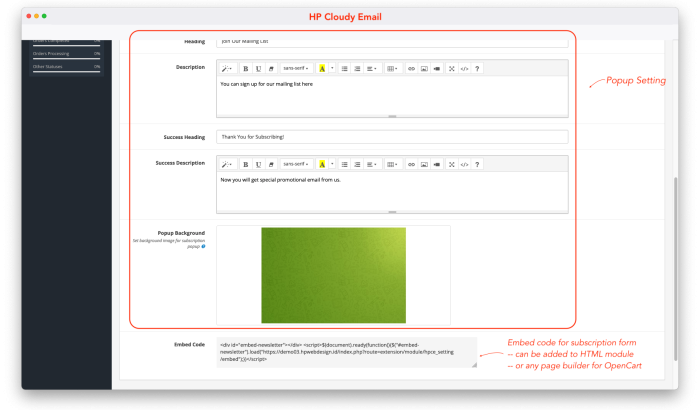Image resolution: width=700 pixels, height=410 pixels.
Task: Insert a numbered list in Success Description editor
Action: (x=357, y=164)
